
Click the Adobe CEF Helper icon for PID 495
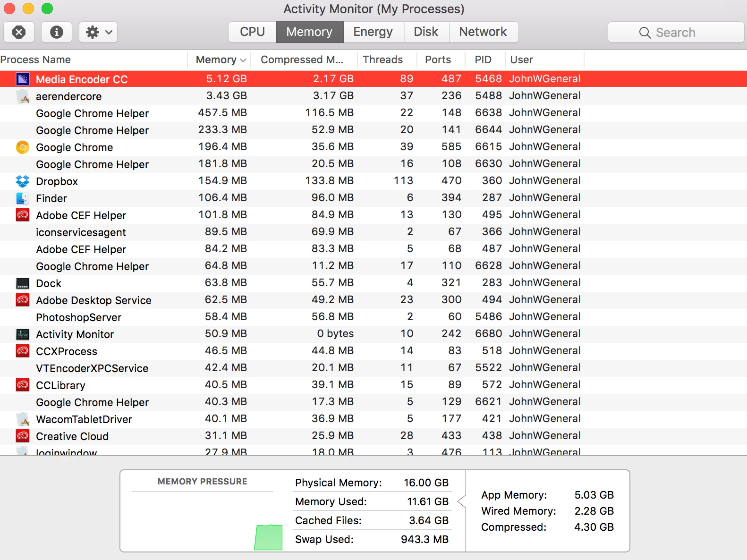[x=23, y=215]
